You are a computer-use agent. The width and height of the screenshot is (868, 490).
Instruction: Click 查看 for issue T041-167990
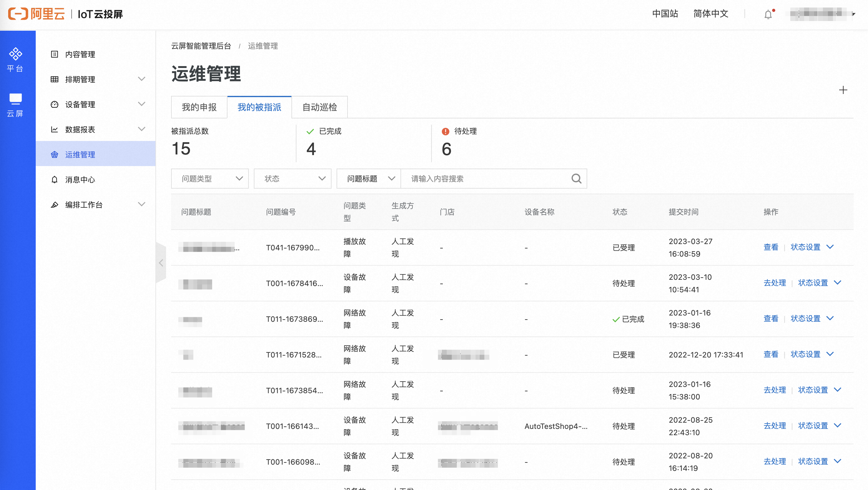[771, 247]
